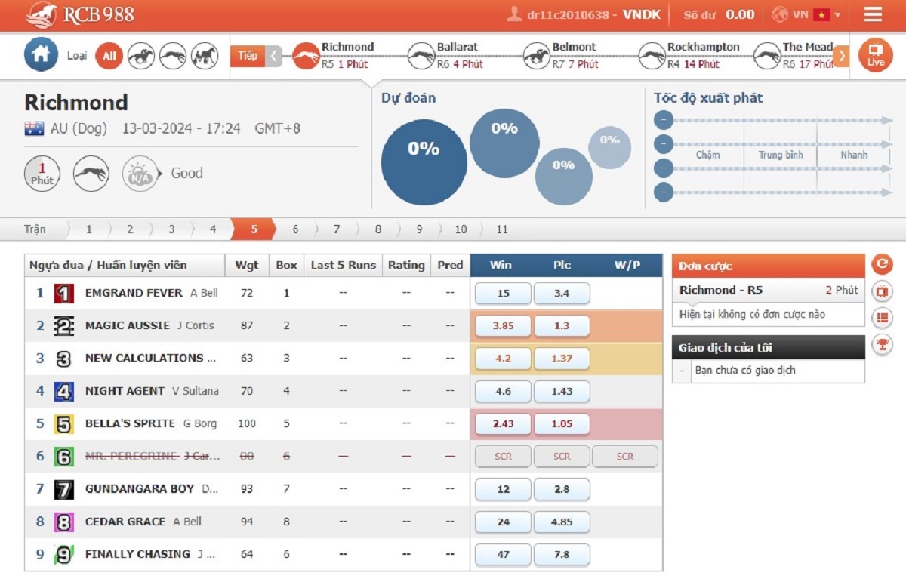906x588 pixels.
Task: Click the largest dark prediction bubble
Action: coord(424,162)
